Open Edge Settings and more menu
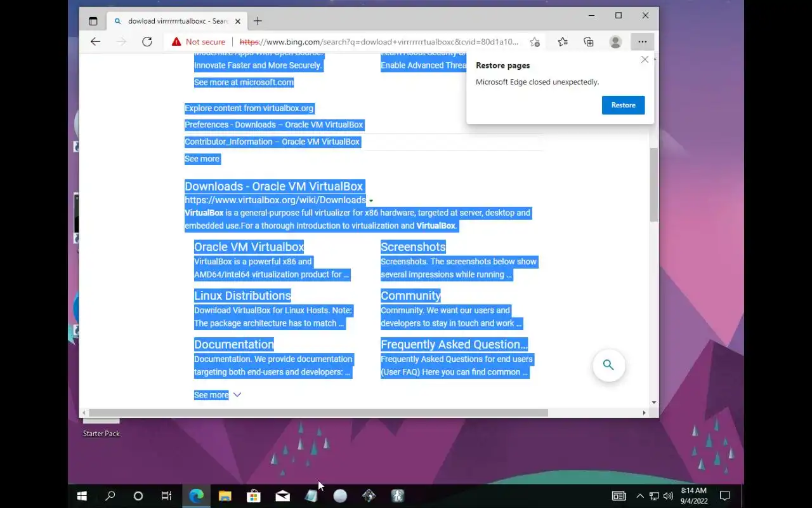 click(643, 42)
